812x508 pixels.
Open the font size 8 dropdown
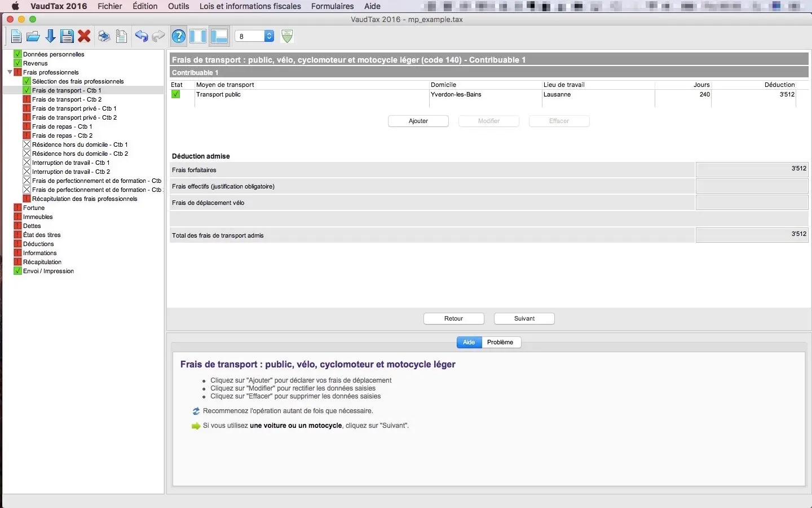[254, 37]
